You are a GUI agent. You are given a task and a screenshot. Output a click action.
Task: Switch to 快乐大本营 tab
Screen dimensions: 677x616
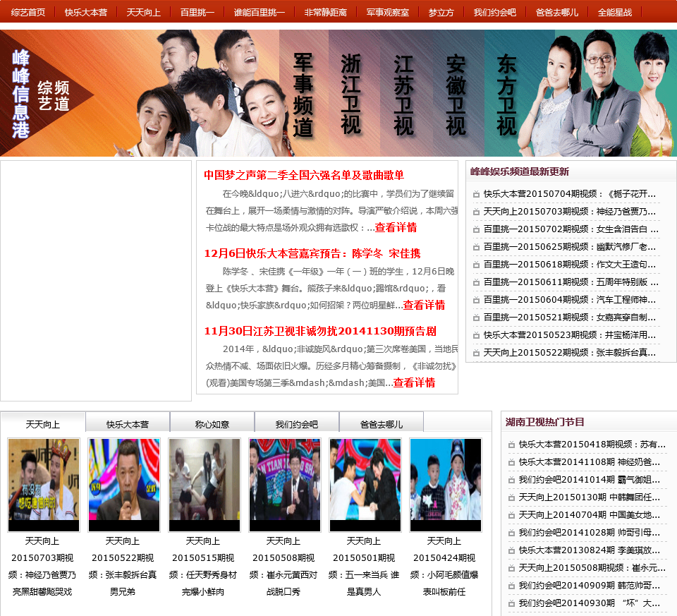(x=128, y=423)
